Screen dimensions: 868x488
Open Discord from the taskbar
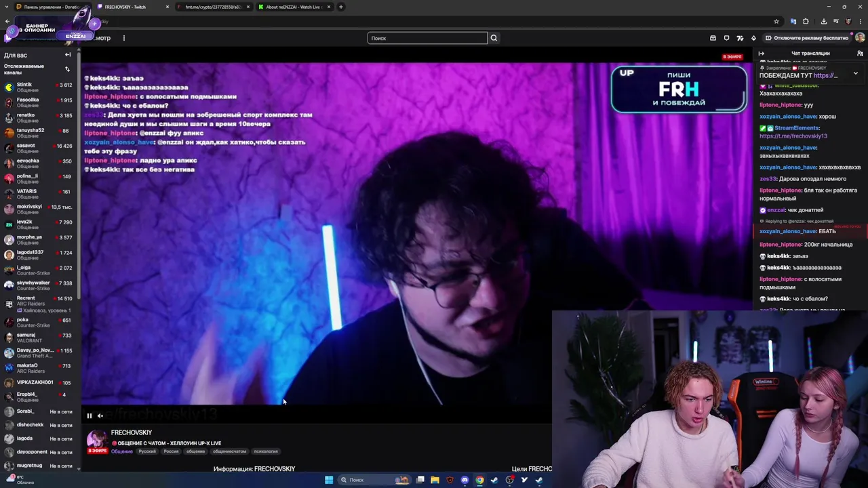tap(465, 480)
